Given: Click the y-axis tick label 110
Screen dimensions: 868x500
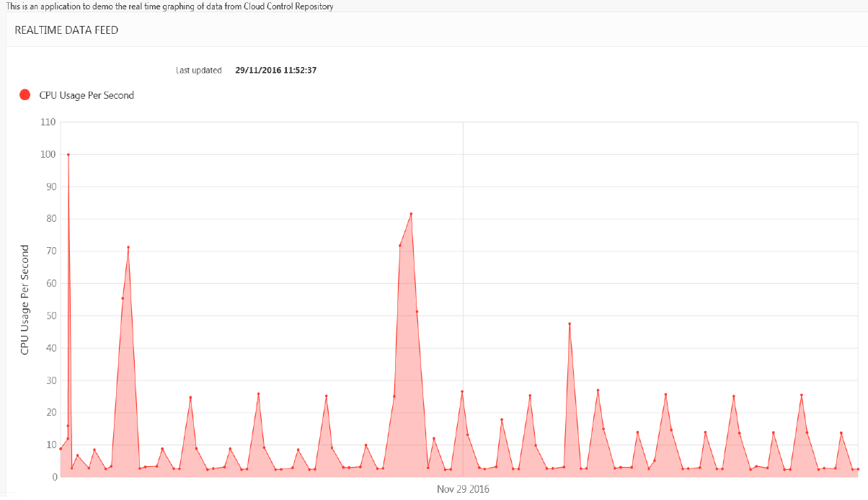Looking at the screenshot, I should click(x=49, y=122).
